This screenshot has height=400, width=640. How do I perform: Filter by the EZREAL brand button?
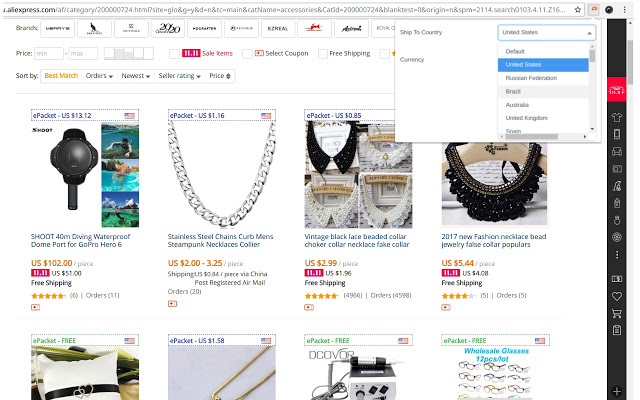278,29
